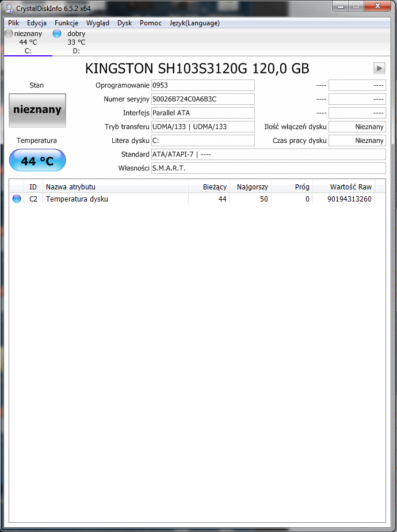Select the Temperatura dysku attribute row
397x532 pixels.
(197, 199)
